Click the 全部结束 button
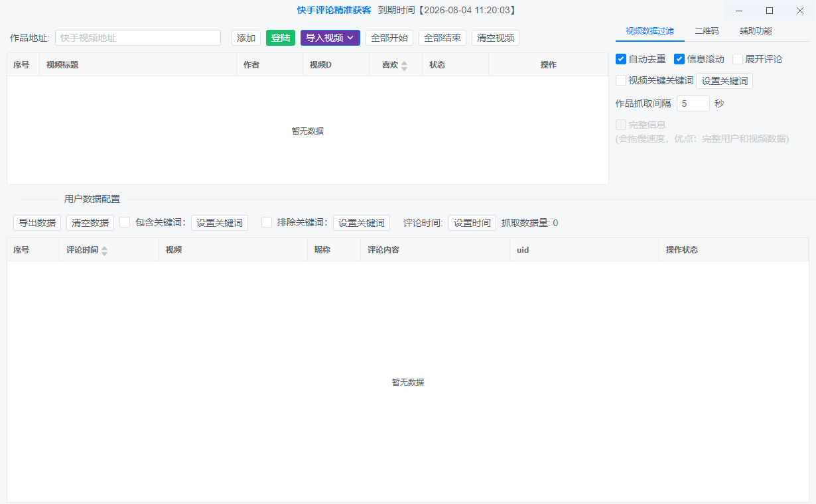This screenshot has height=504, width=816. coord(442,38)
